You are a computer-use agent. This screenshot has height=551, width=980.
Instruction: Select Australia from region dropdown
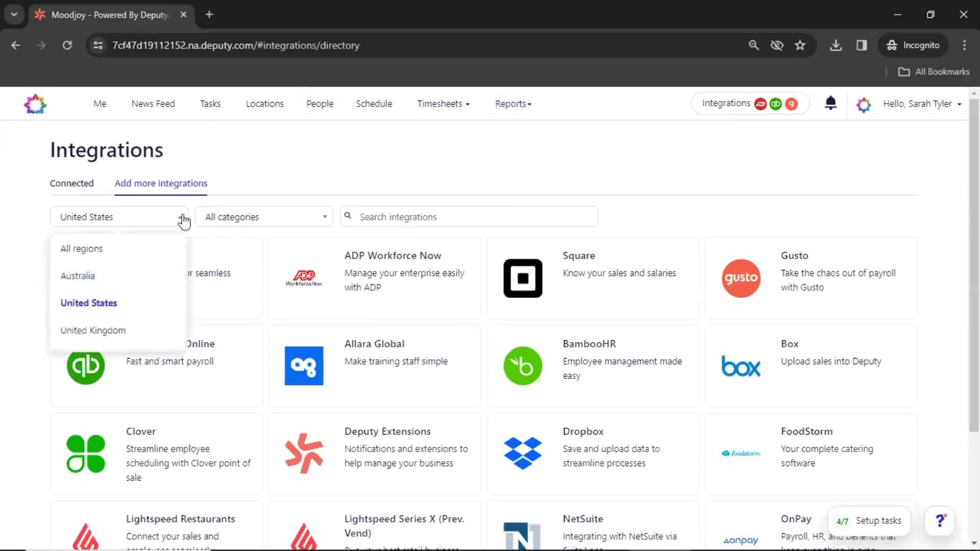point(77,276)
